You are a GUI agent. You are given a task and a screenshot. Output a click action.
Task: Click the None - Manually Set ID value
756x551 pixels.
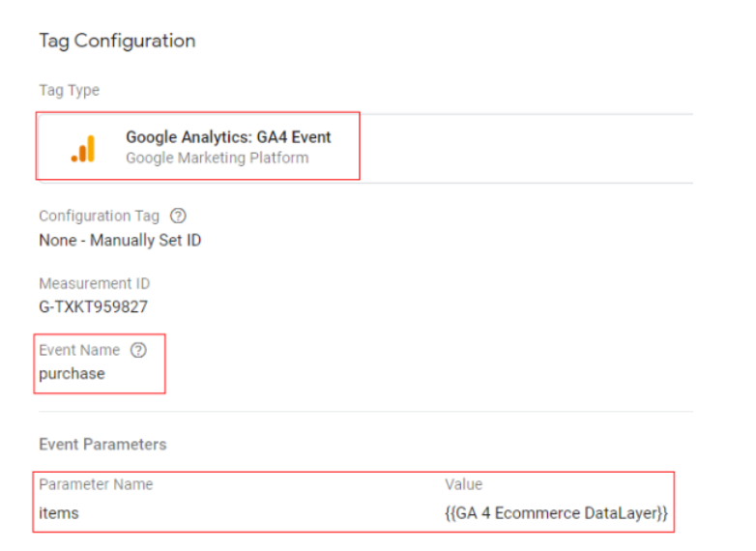click(x=120, y=240)
